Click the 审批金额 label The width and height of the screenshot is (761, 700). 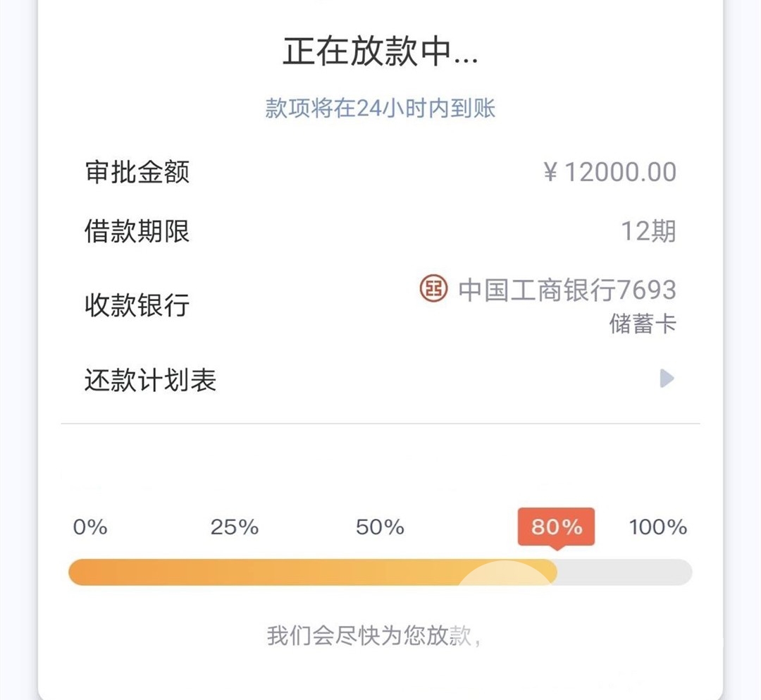pos(137,172)
